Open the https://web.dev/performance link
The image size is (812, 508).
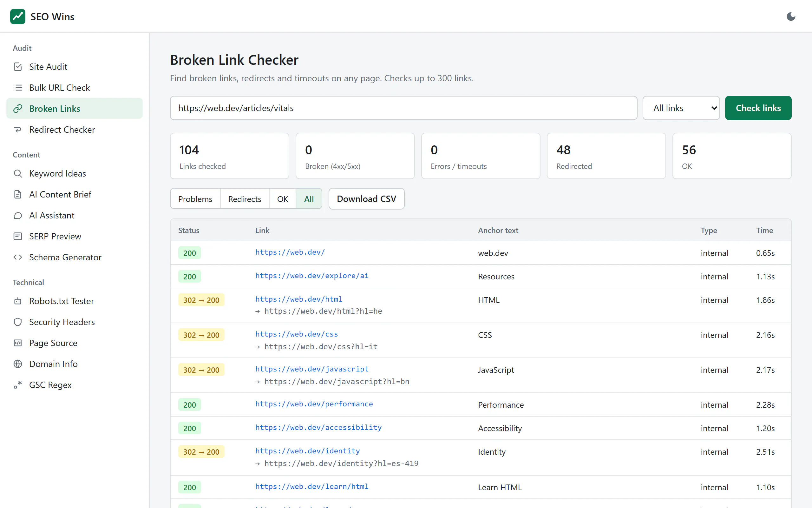[314, 404]
